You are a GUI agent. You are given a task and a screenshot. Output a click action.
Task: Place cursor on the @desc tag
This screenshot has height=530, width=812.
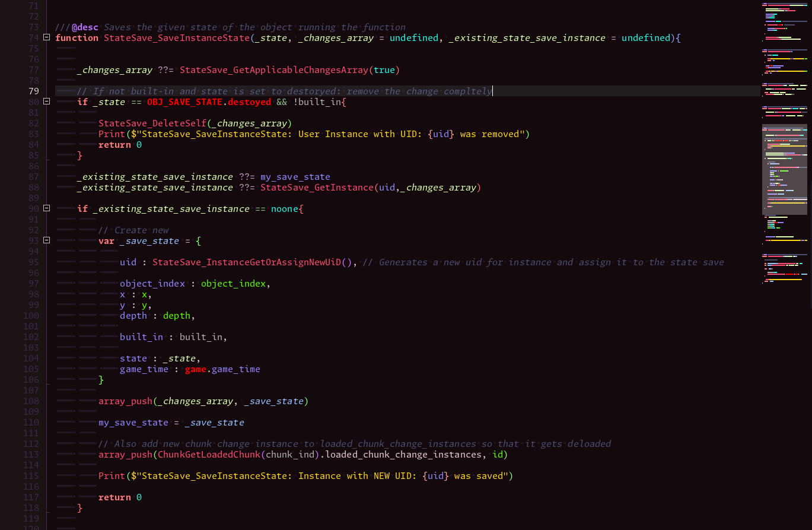tap(85, 27)
